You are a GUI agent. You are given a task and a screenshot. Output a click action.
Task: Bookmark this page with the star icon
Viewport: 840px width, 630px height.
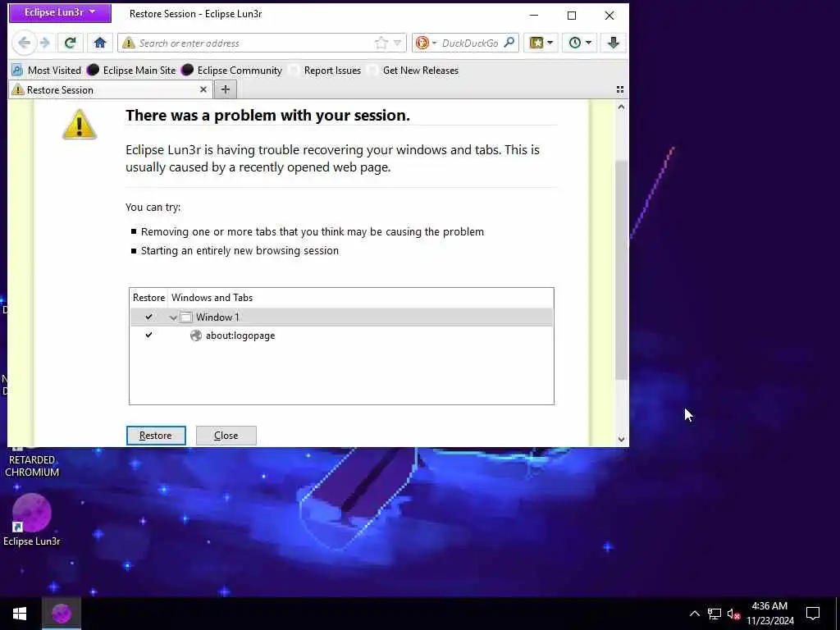point(381,43)
